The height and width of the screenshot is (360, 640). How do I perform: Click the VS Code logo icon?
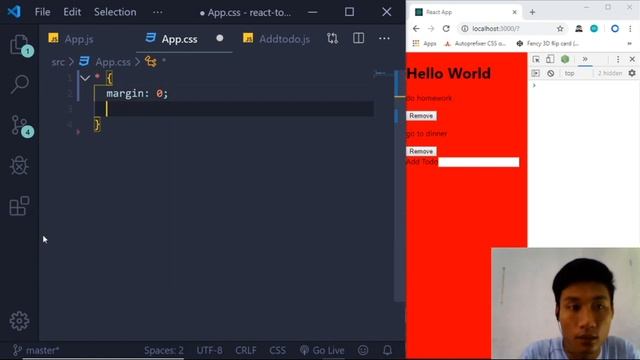14,12
